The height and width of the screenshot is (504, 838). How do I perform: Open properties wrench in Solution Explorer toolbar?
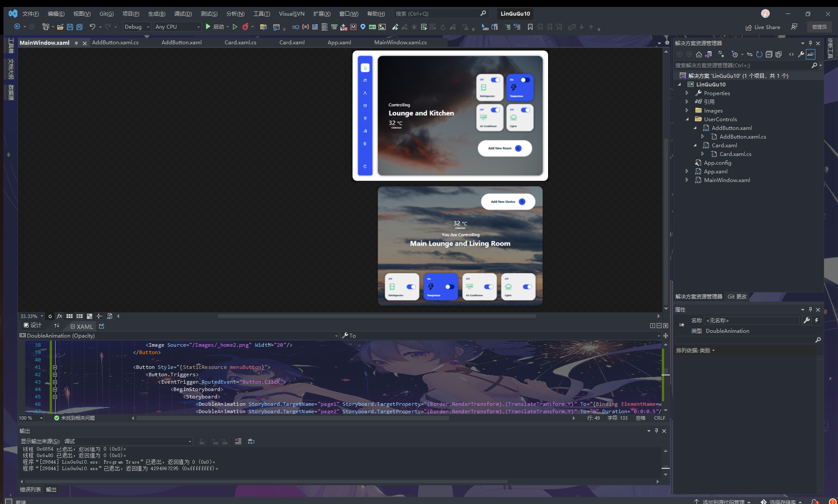801,54
